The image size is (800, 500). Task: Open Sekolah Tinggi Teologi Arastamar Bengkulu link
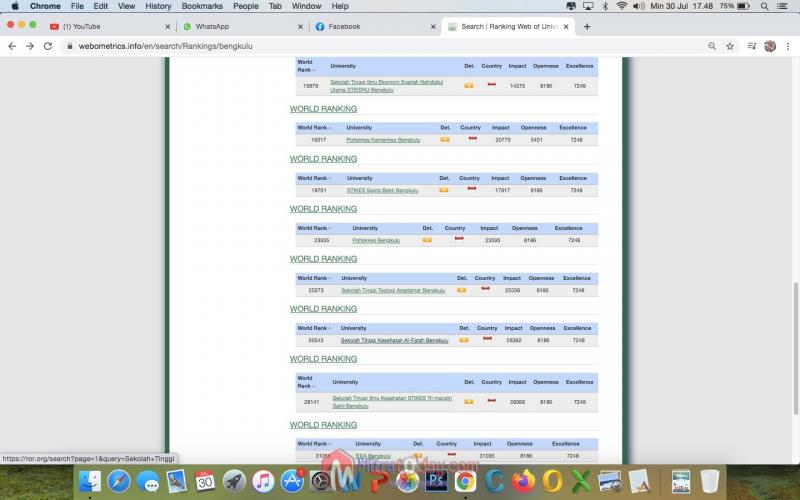click(x=392, y=290)
